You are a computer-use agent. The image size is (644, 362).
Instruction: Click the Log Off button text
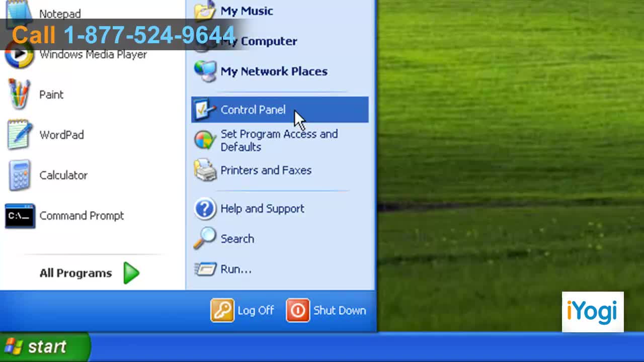tap(256, 310)
